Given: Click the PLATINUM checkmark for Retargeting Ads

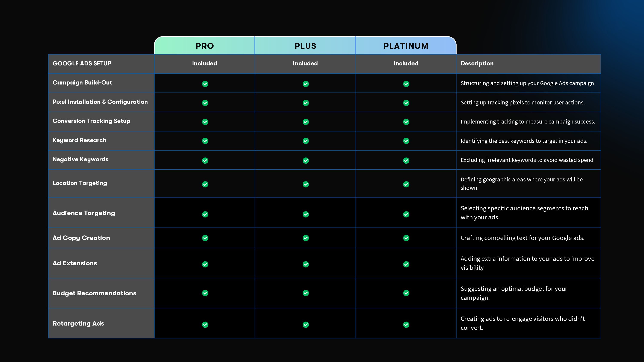Looking at the screenshot, I should 406,324.
